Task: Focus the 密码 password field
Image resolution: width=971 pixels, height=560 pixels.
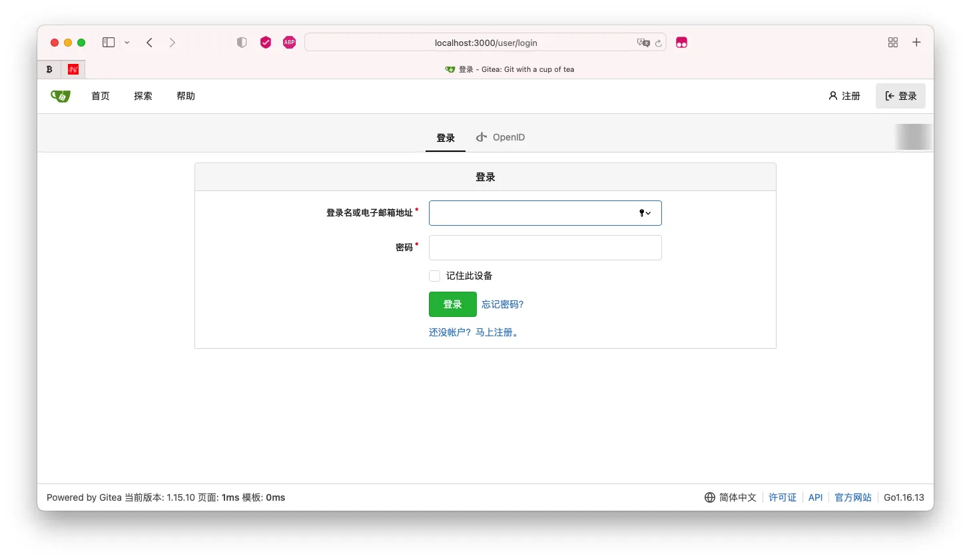Action: point(545,248)
